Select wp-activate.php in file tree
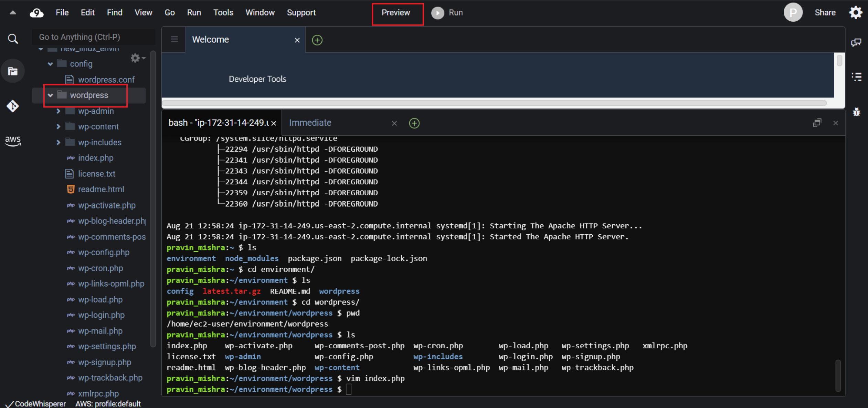Screen dimensions: 868x410 coord(107,205)
